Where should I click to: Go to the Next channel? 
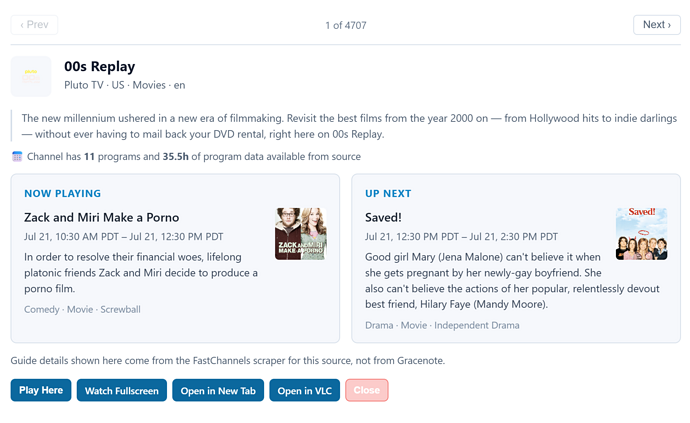click(x=657, y=25)
